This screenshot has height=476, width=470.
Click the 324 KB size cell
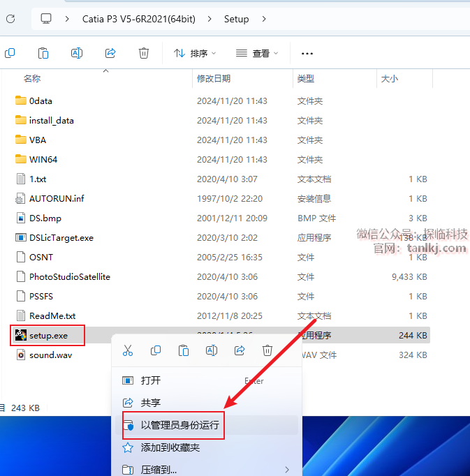coord(413,355)
